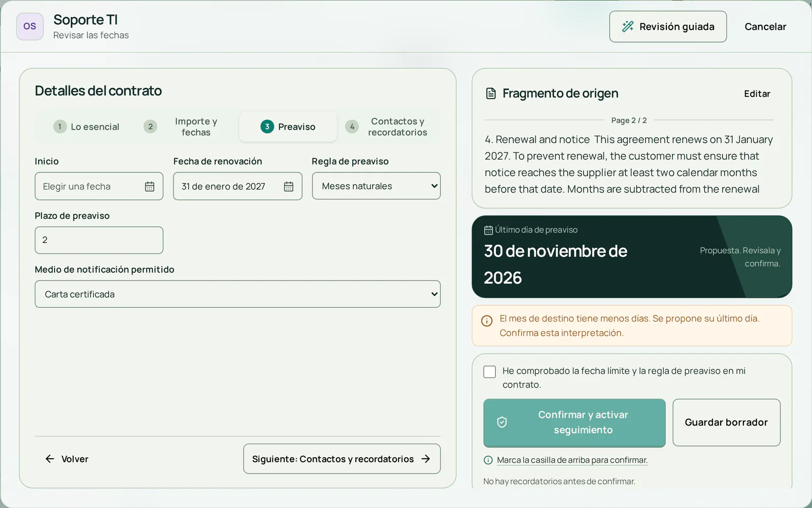This screenshot has width=812, height=508.
Task: Click Guardar borrador button
Action: [x=726, y=422]
